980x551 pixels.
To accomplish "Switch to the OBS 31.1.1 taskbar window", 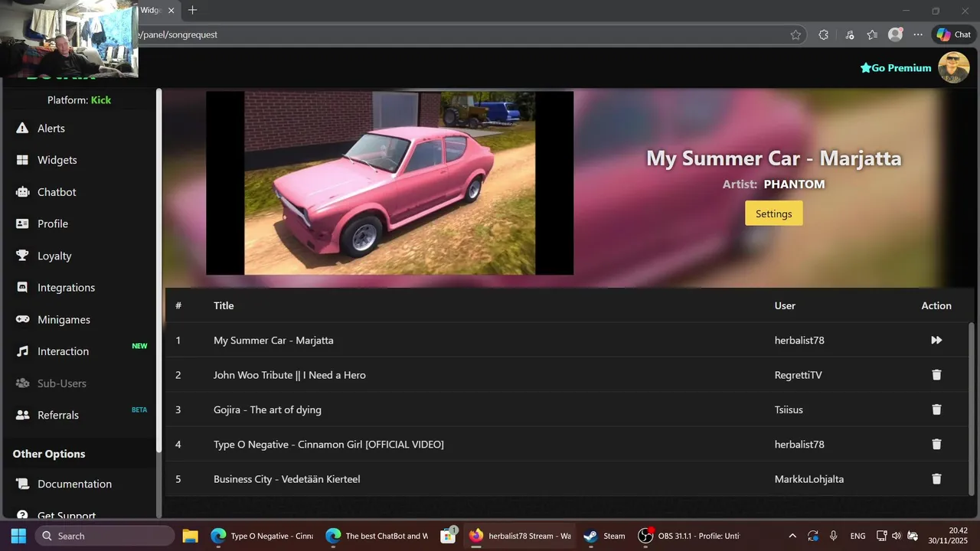I will click(688, 536).
